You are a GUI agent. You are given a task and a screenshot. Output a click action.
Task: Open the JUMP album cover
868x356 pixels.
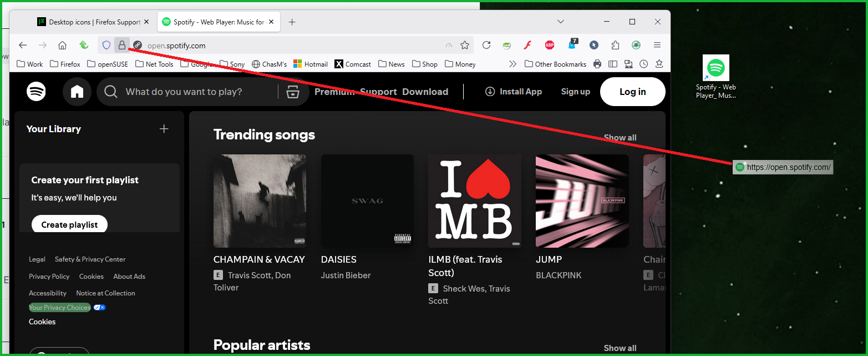[x=582, y=201]
